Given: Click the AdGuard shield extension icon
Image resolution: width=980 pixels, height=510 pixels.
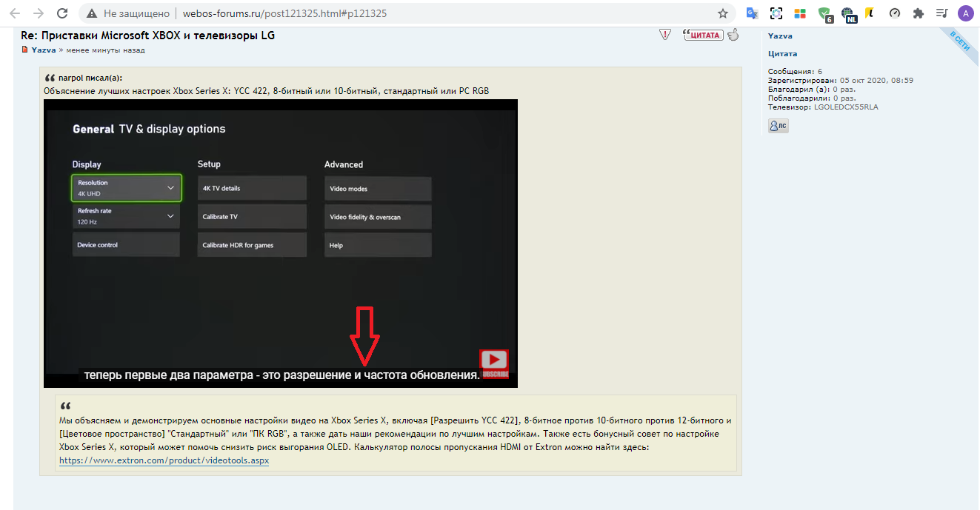Looking at the screenshot, I should pos(824,13).
